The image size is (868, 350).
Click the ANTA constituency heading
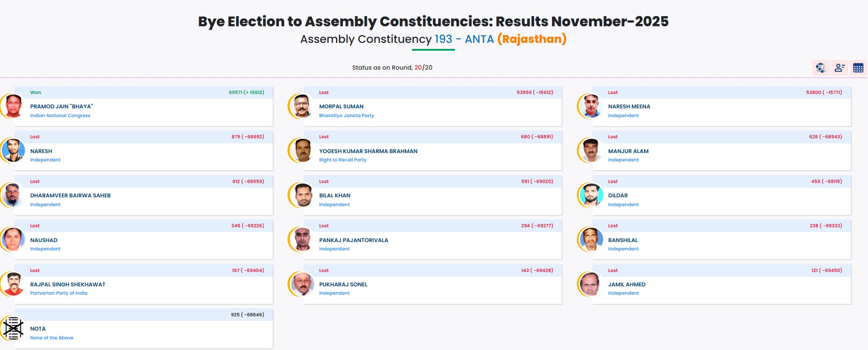479,39
